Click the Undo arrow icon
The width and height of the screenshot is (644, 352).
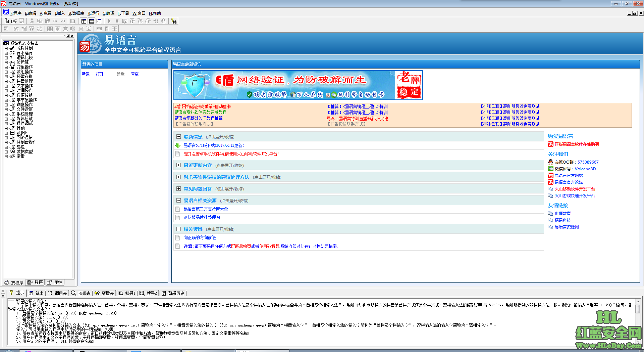pyautogui.click(x=63, y=21)
